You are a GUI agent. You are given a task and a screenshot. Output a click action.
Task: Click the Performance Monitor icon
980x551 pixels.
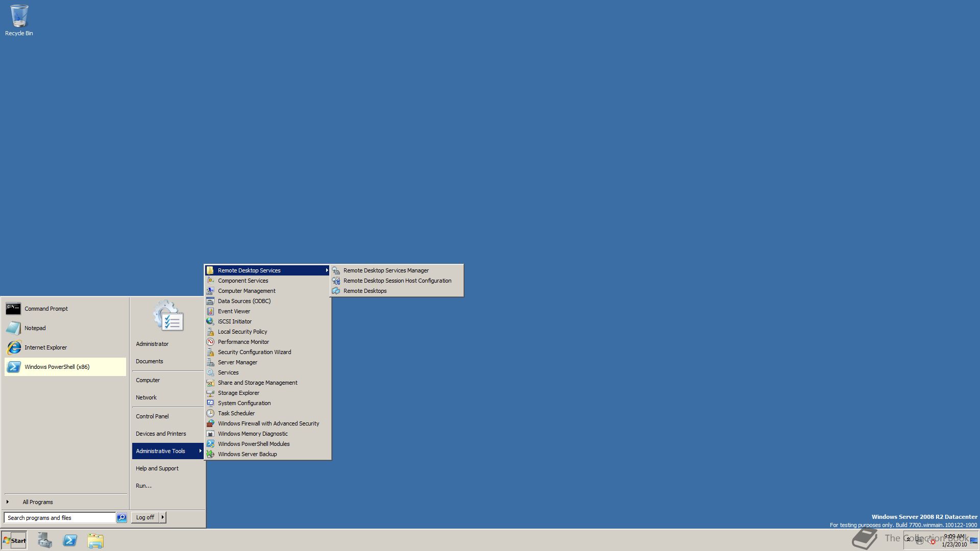click(x=210, y=342)
